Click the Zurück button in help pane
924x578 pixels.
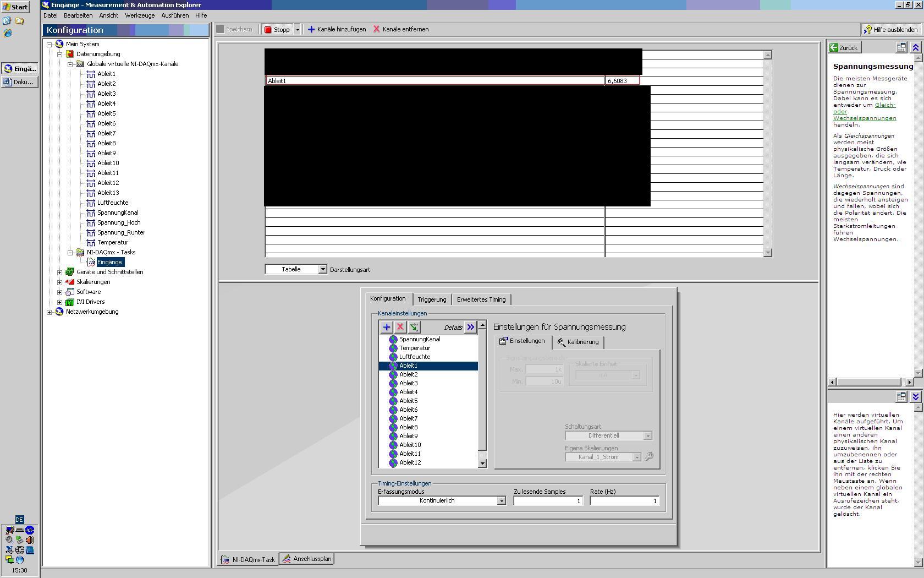[x=844, y=47]
